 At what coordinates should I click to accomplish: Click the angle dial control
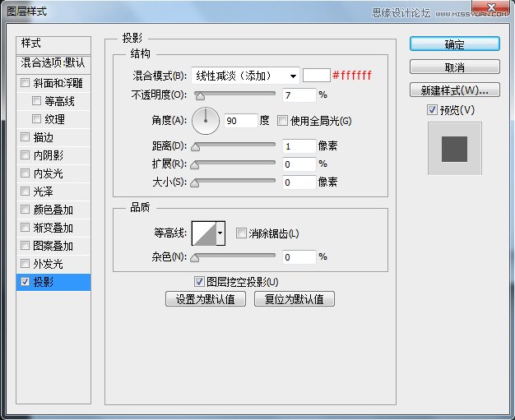tap(206, 121)
